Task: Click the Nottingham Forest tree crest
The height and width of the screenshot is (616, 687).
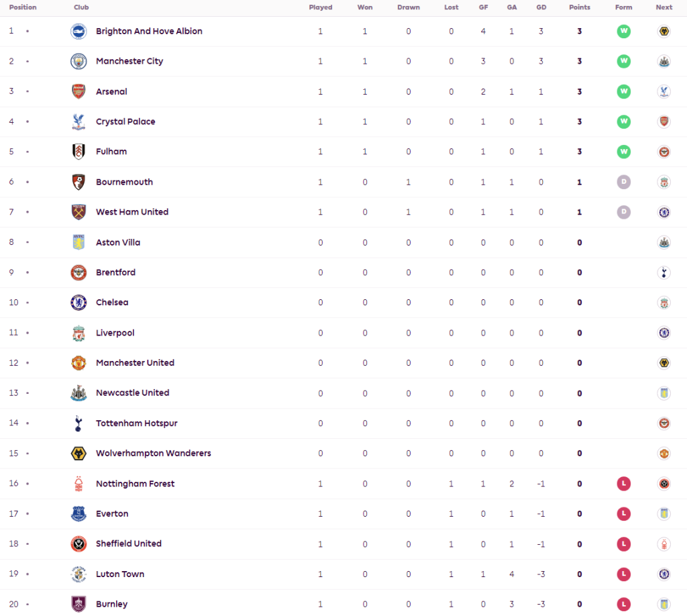Action: pyautogui.click(x=78, y=484)
